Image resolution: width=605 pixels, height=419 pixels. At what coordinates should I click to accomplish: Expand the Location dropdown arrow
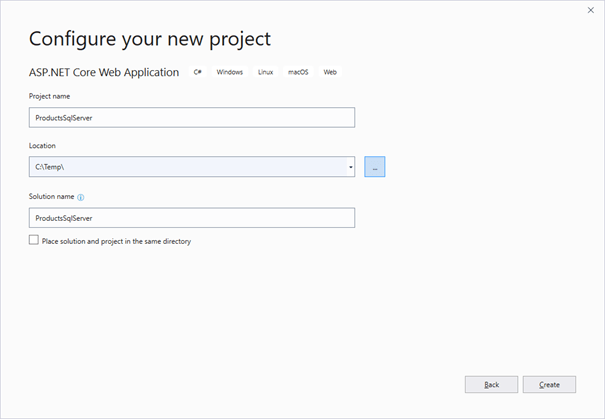[350, 167]
